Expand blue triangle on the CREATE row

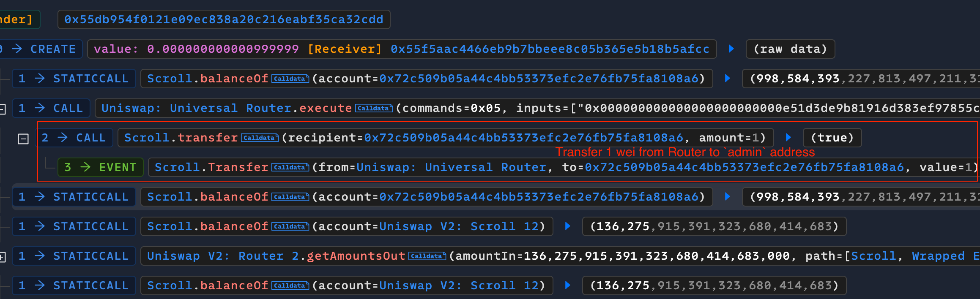pyautogui.click(x=731, y=49)
